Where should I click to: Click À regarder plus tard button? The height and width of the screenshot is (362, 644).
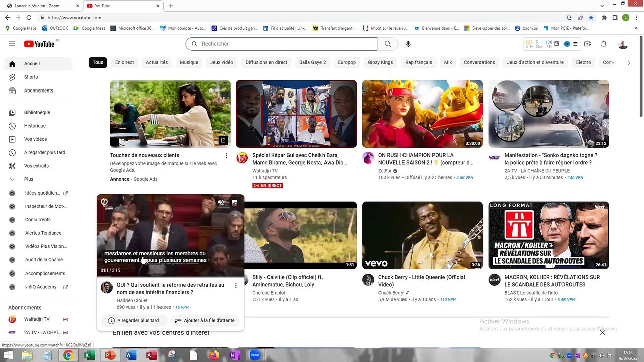coord(133,320)
